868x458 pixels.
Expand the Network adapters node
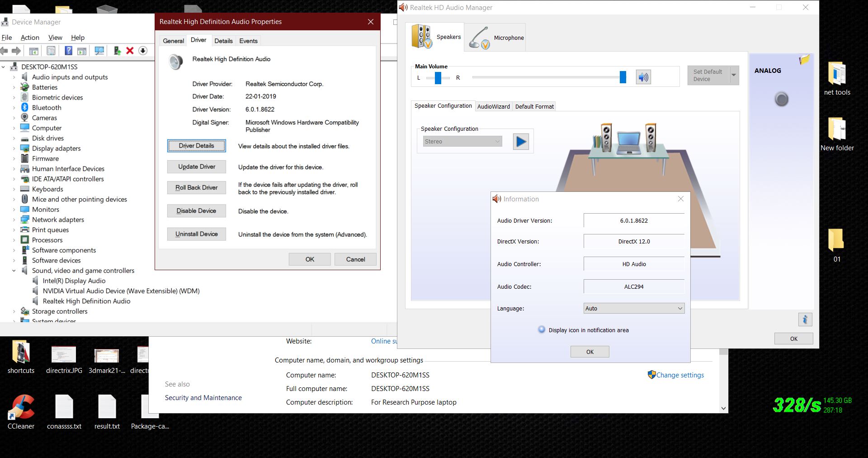click(14, 220)
